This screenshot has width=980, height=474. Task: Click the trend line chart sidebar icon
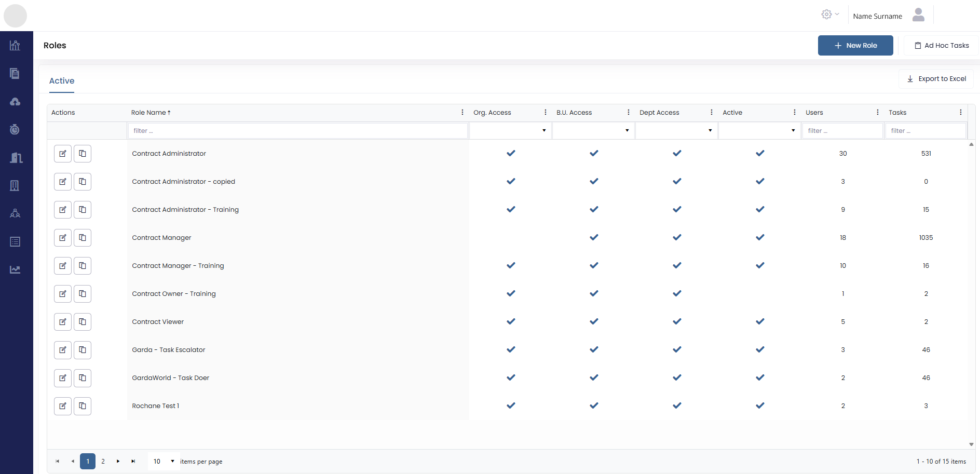tap(15, 269)
